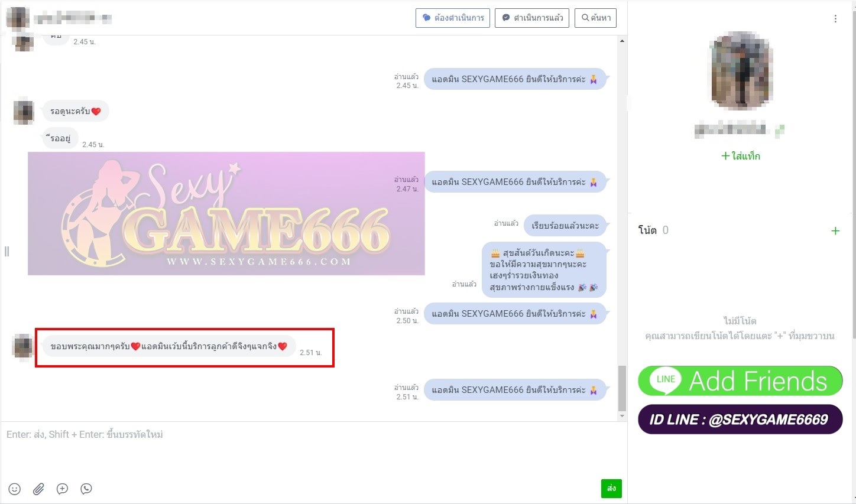Open the three-dot more options menu
This screenshot has height=504, width=856.
pyautogui.click(x=835, y=19)
